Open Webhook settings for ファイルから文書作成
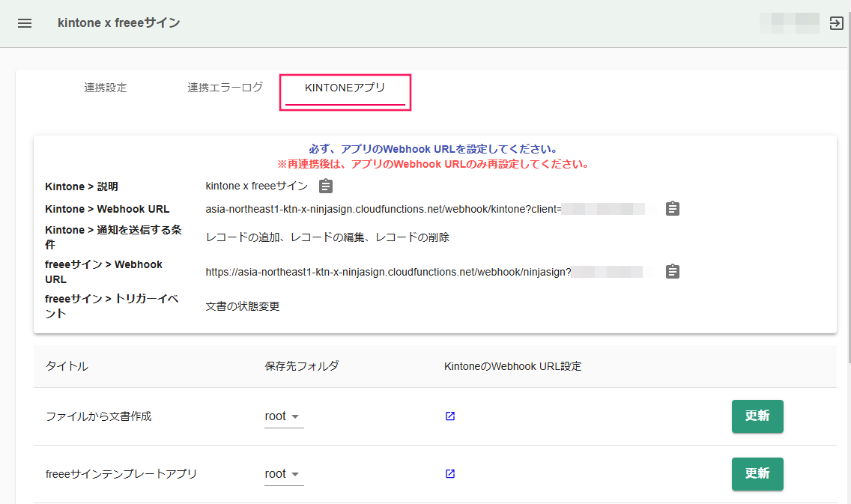The width and height of the screenshot is (851, 504). (450, 416)
